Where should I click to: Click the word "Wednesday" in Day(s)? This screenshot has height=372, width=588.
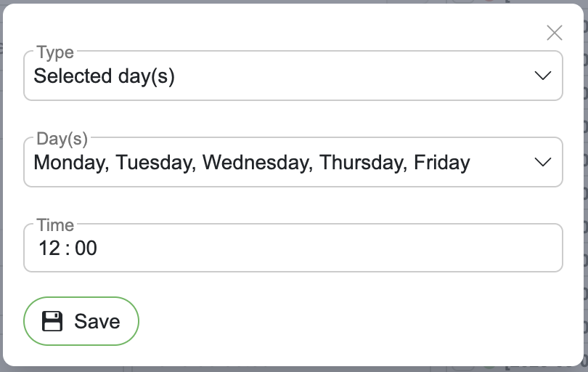coord(255,162)
